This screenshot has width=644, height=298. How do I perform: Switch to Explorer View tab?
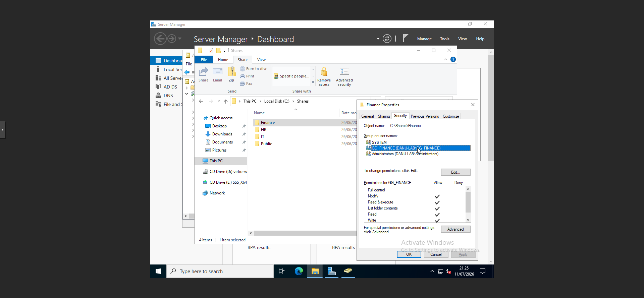(261, 60)
